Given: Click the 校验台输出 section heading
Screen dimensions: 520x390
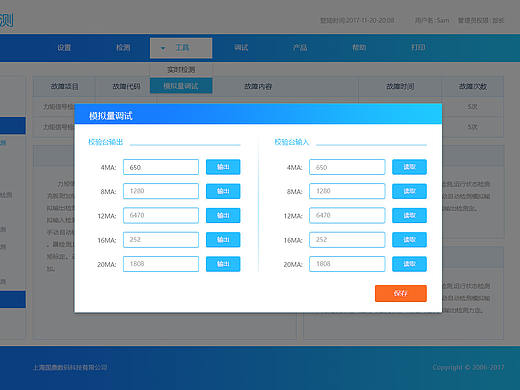Looking at the screenshot, I should tap(106, 142).
